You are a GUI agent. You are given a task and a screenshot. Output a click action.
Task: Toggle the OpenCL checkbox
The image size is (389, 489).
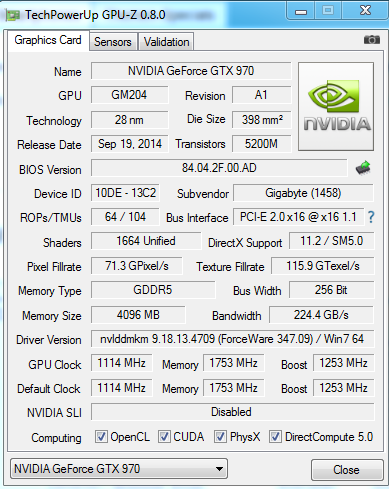click(101, 436)
